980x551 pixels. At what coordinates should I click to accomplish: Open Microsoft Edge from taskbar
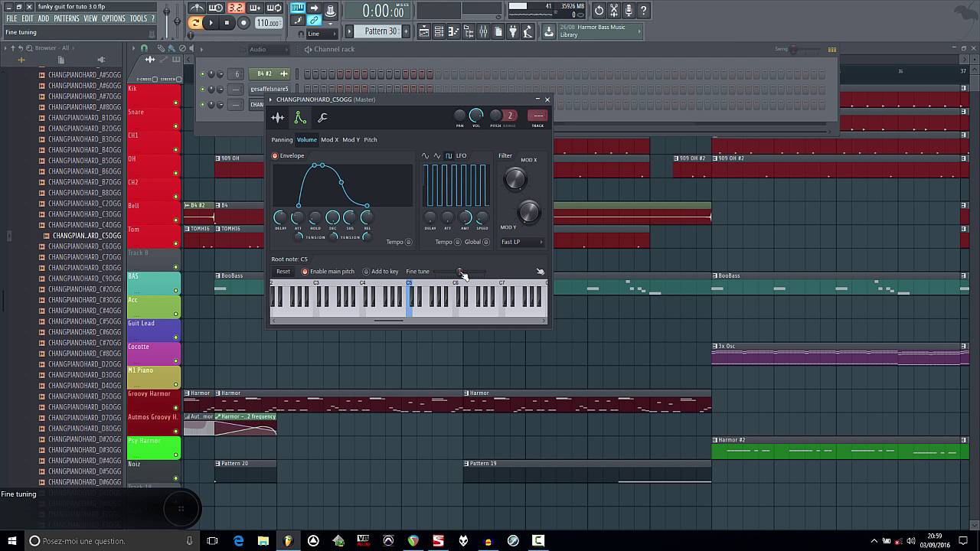[x=238, y=541]
